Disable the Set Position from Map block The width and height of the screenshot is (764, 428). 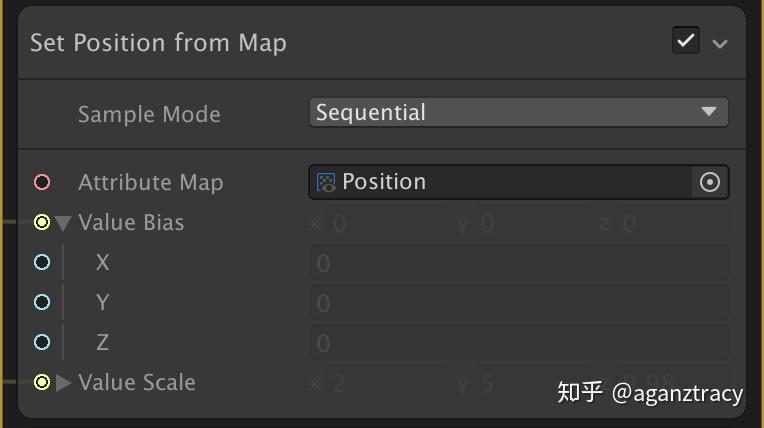point(686,41)
